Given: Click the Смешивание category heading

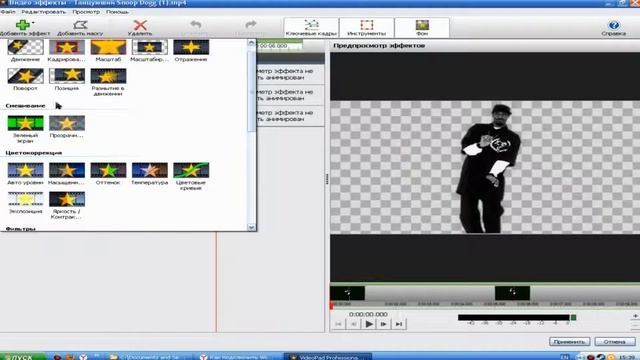Looking at the screenshot, I should [x=25, y=106].
